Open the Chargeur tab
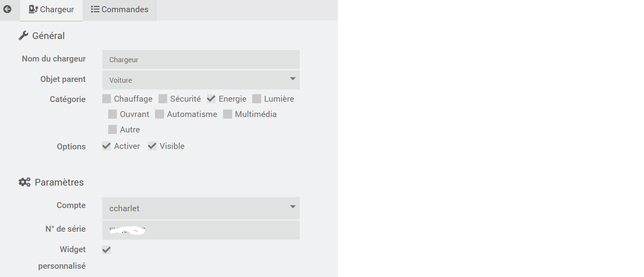 (52, 9)
